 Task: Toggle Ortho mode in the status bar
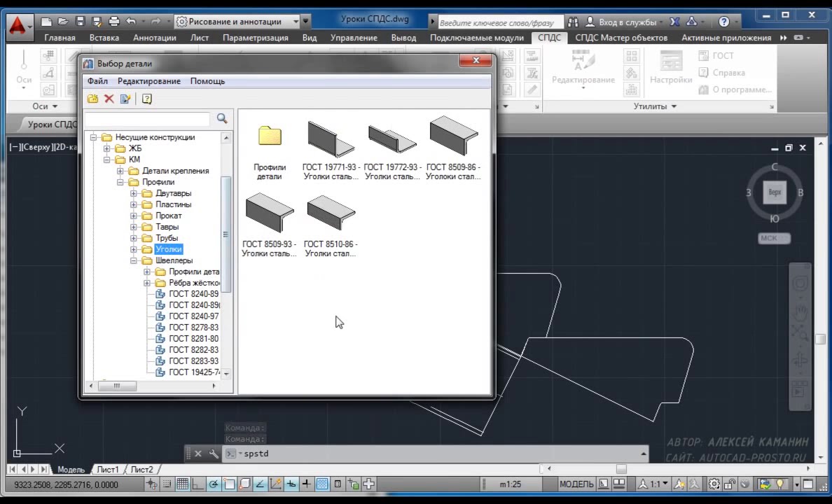click(x=198, y=484)
